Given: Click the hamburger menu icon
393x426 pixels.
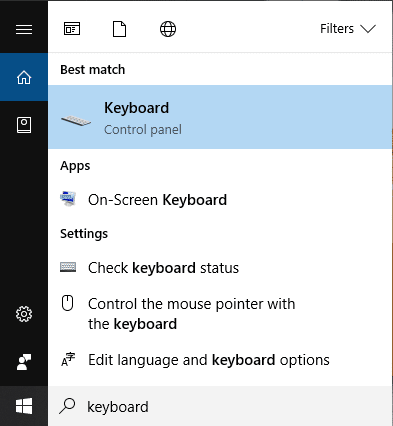Looking at the screenshot, I should [24, 29].
